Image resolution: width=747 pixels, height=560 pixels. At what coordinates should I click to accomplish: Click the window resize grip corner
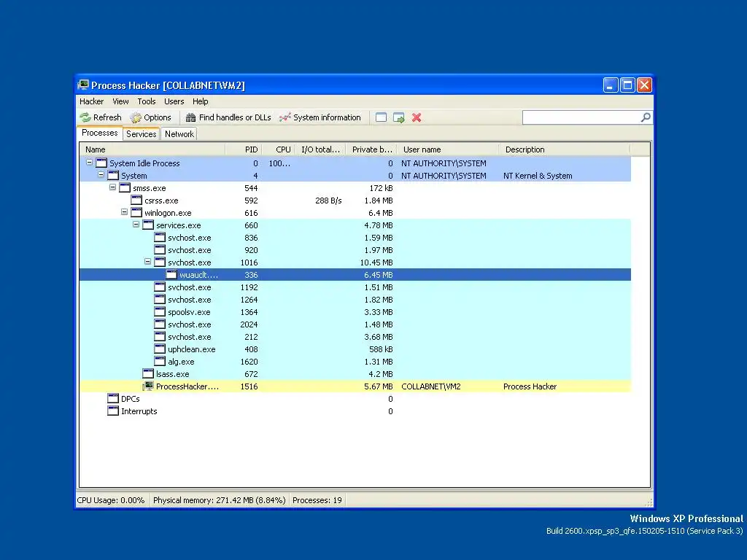[649, 502]
